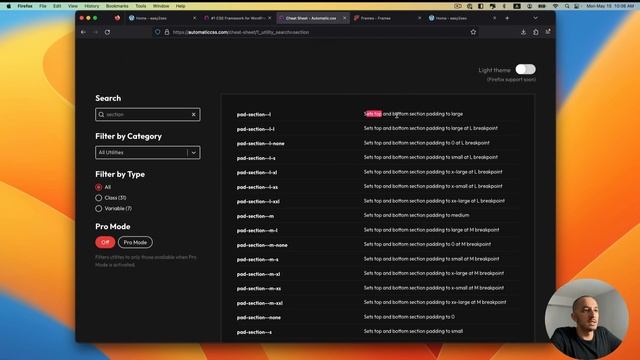
Task: Switch to the first 'Home - easy2ses' tab
Action: [162, 18]
